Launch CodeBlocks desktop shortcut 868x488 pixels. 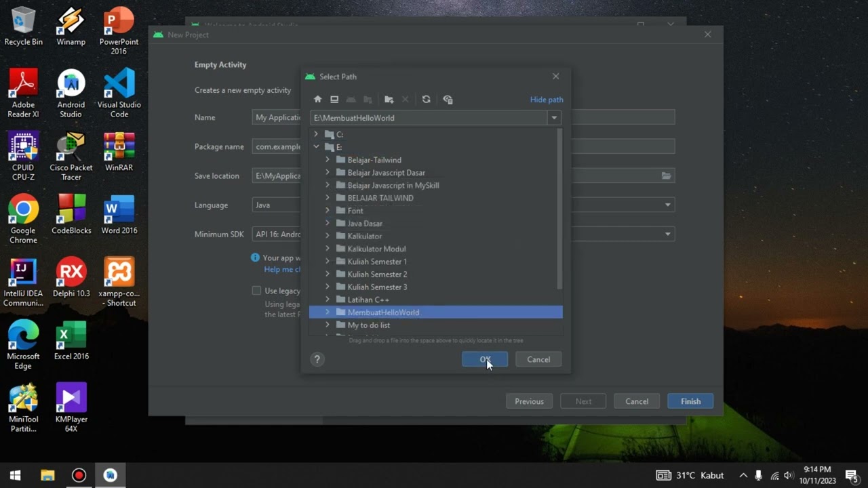point(71,215)
